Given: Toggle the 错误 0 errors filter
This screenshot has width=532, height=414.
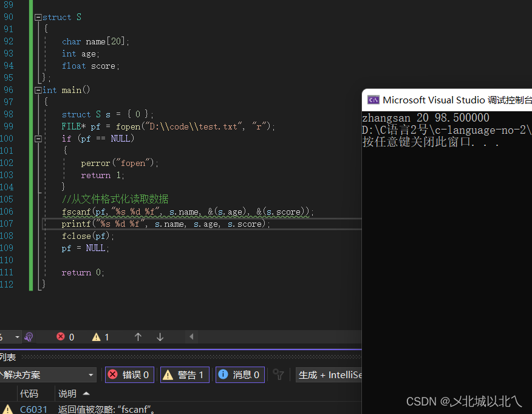Looking at the screenshot, I should (129, 374).
